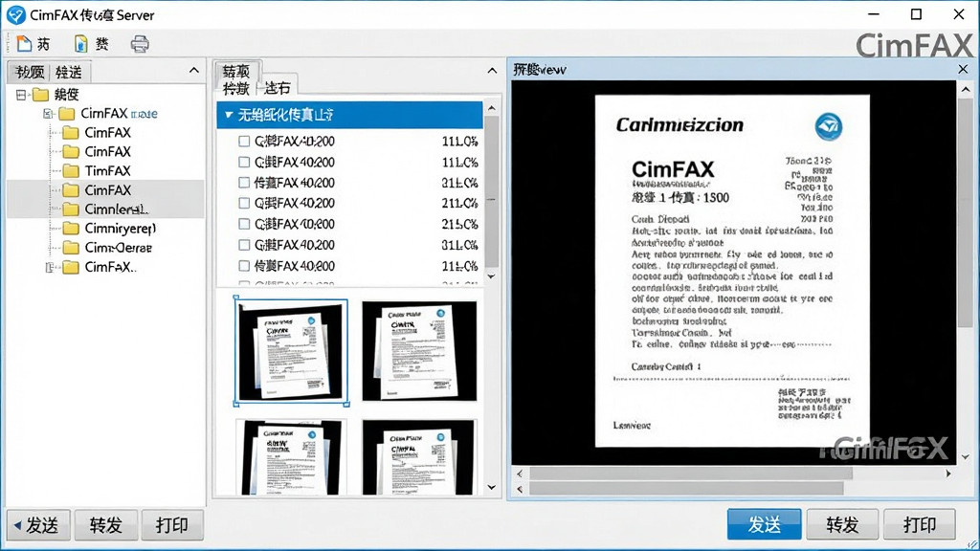Tick checkbox of the last fully visible 传 row
This screenshot has height=551, width=980.
pos(244,266)
